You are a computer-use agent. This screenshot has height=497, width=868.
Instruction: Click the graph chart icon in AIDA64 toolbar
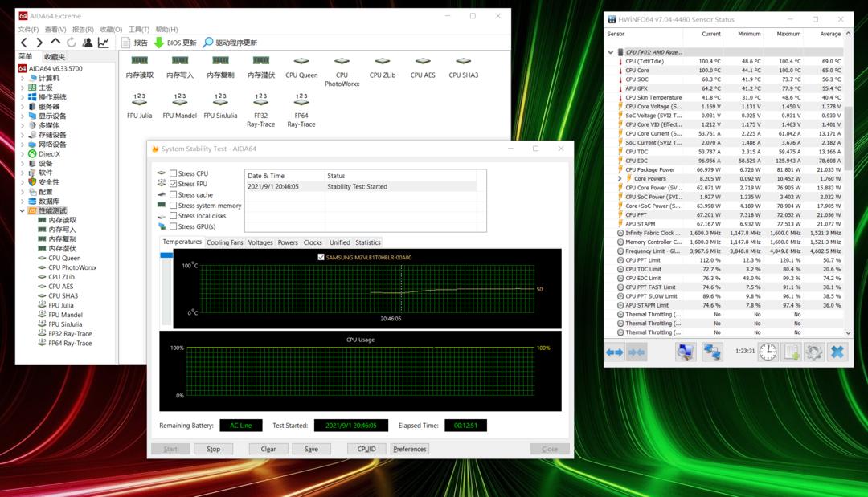tap(104, 43)
